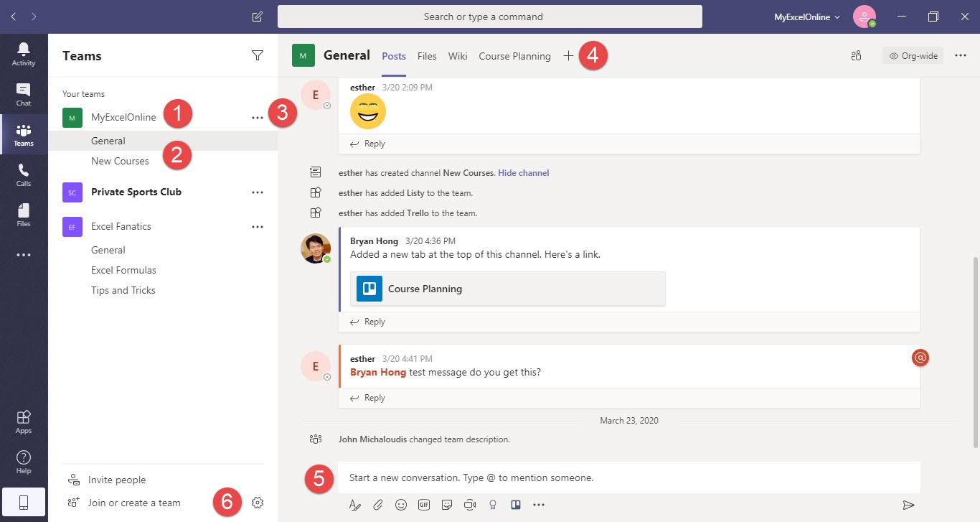
Task: Click the search or command box
Action: (490, 17)
